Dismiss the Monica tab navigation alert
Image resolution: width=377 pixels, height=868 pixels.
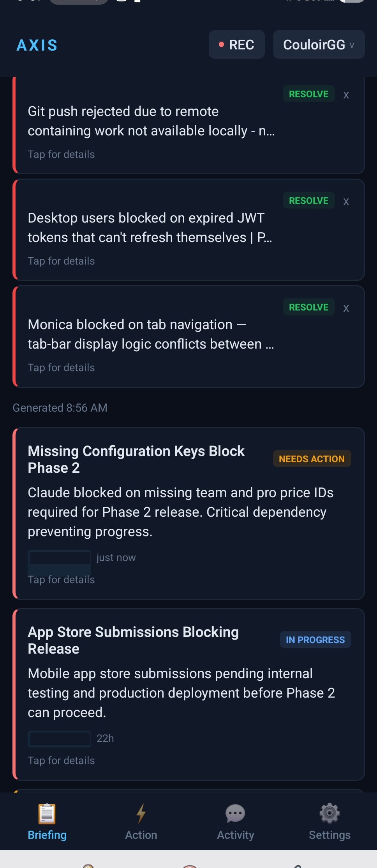(x=346, y=309)
